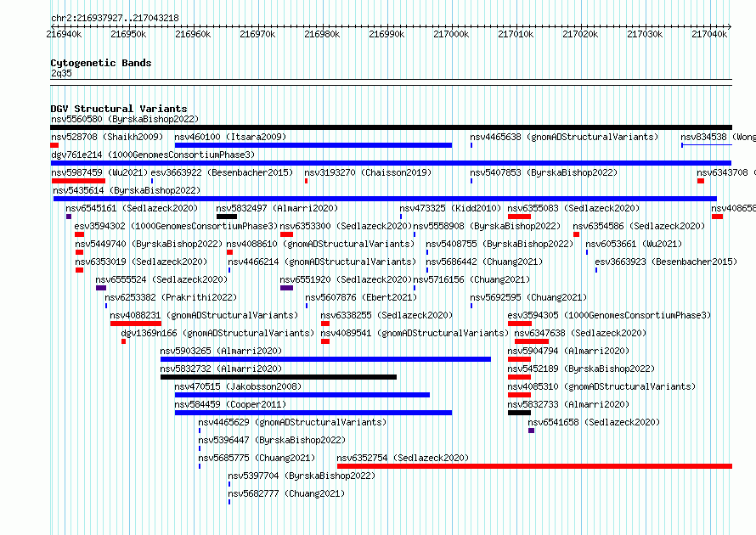This screenshot has height=535, width=756.
Task: Open nsv5452189 (ByrskaBishop2022) label
Action: (x=581, y=369)
